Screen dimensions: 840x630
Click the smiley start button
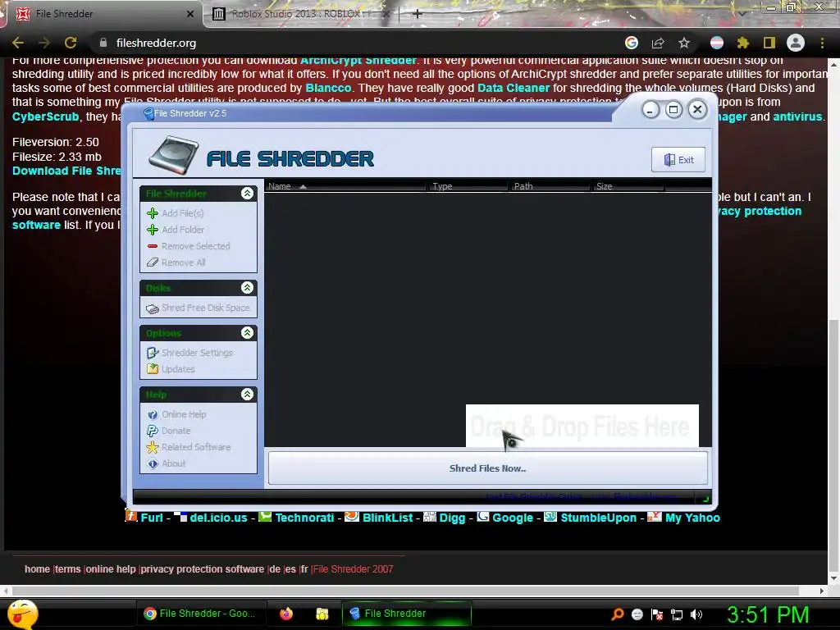pos(22,614)
